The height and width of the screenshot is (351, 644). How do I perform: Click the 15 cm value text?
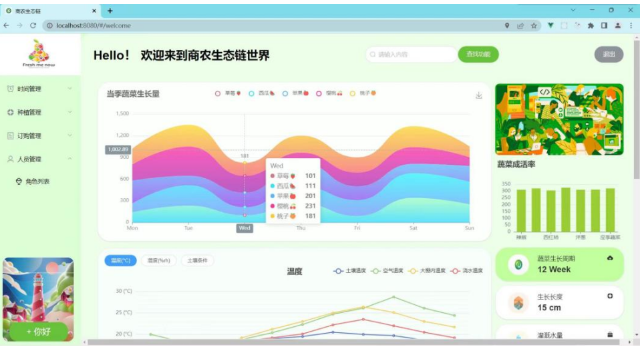[548, 308]
